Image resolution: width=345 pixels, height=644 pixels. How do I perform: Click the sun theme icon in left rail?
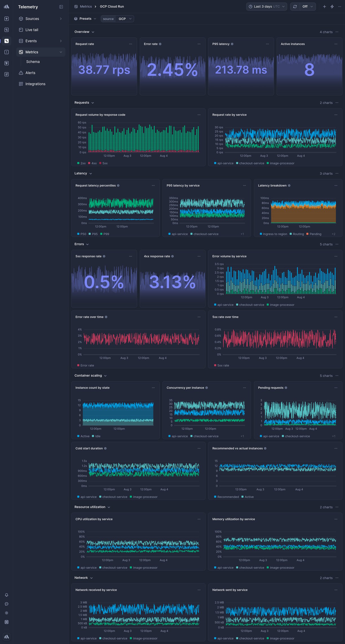pos(6,613)
